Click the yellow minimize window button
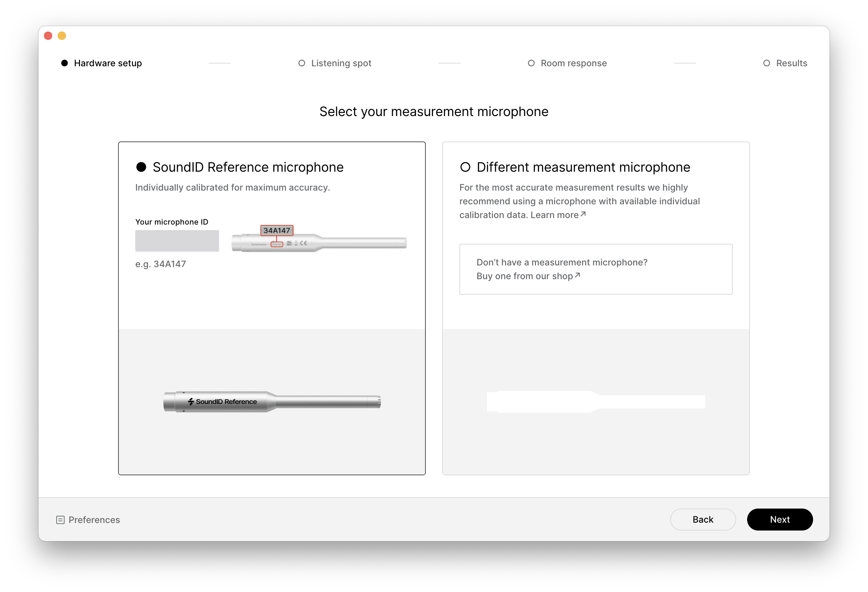Image resolution: width=868 pixels, height=592 pixels. tap(62, 36)
